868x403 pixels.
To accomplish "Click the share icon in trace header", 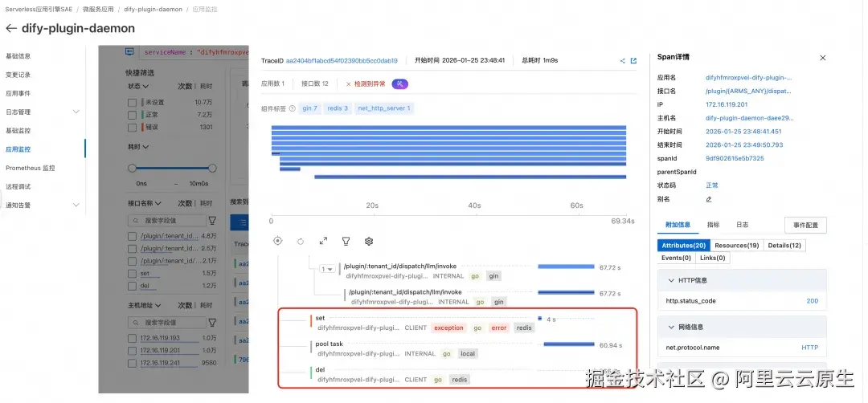I will (622, 61).
